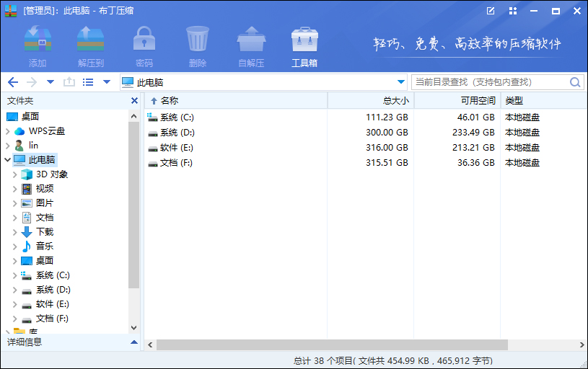Click the 自解压 (self-extract) icon
Image resolution: width=588 pixels, height=369 pixels.
pos(251,39)
